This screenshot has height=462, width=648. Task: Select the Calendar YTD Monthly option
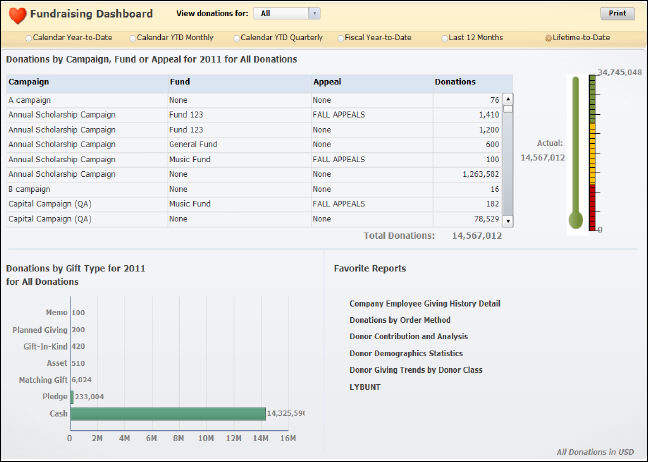[132, 38]
